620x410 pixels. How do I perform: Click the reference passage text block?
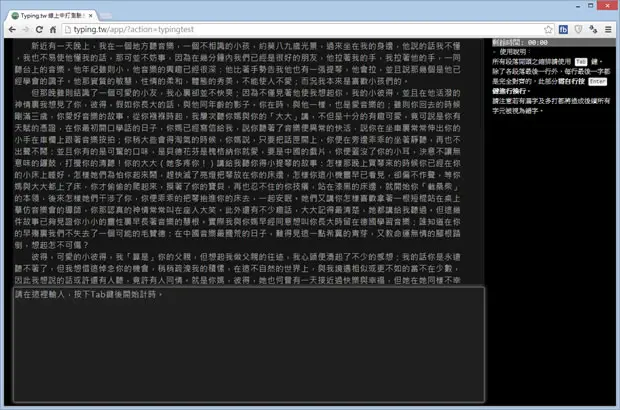pyautogui.click(x=238, y=163)
